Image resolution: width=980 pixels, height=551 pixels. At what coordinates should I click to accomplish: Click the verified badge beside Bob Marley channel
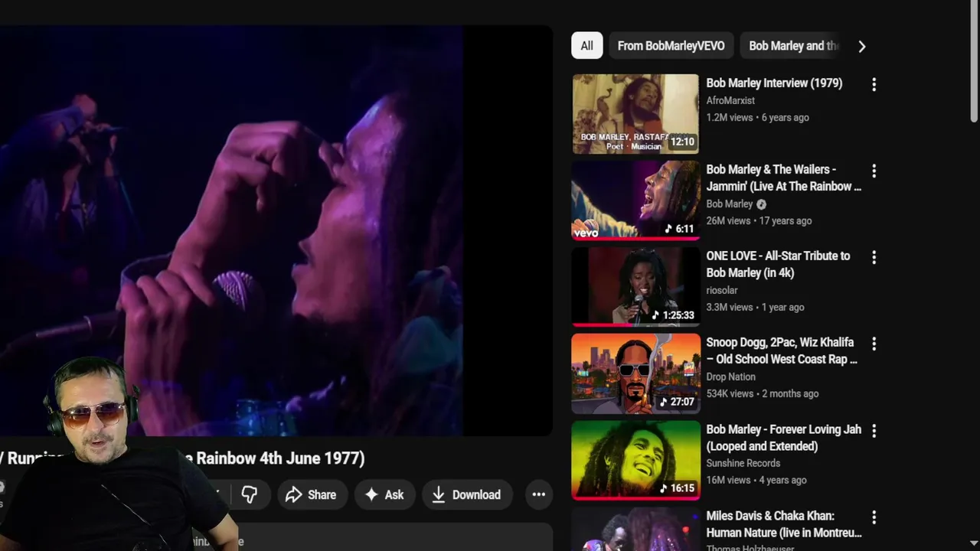pos(761,204)
